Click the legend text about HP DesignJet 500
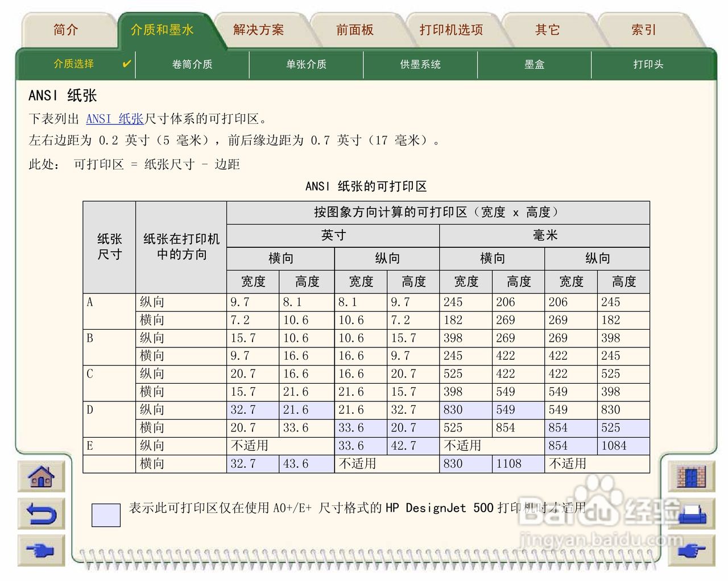This screenshot has height=581, width=728. coord(357,508)
